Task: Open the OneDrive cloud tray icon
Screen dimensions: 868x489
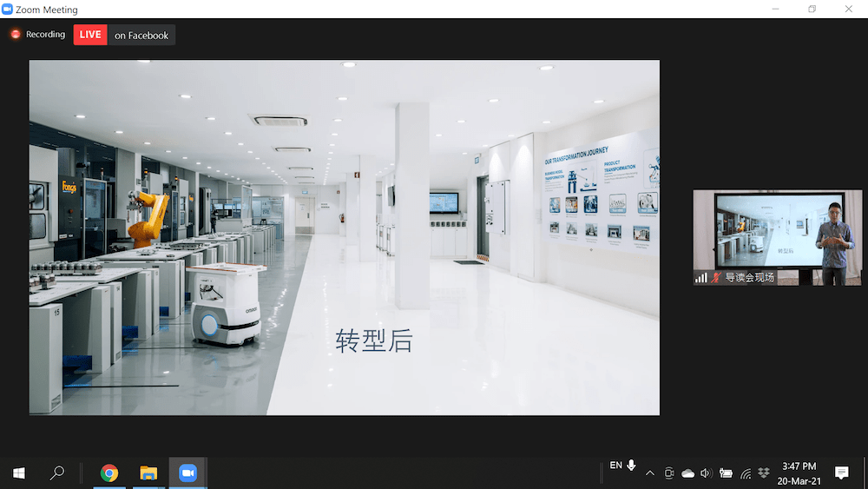Action: pyautogui.click(x=687, y=473)
